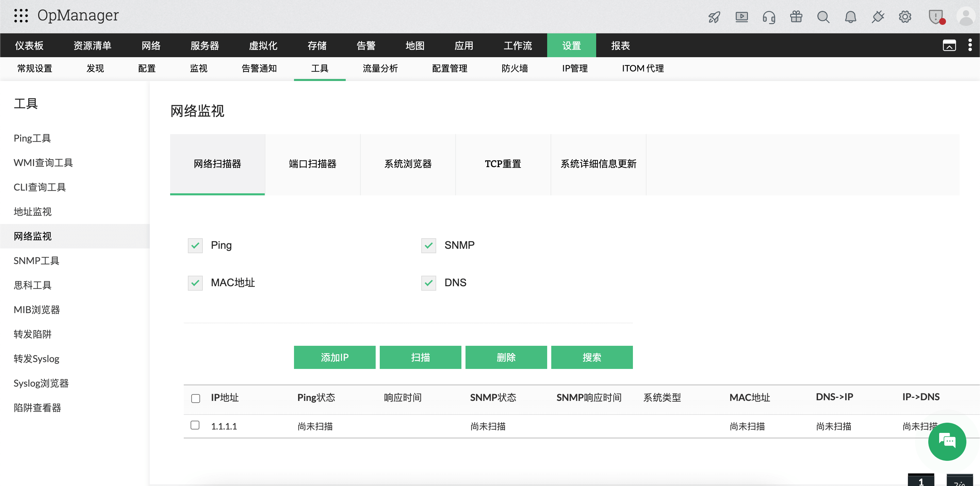Click the 删除 button
Screen dimensions: 980x486
click(506, 357)
